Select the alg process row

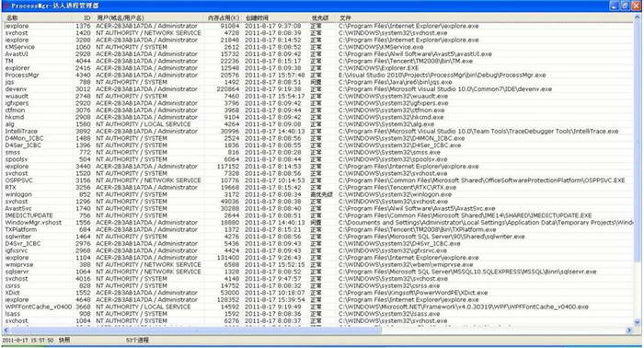point(318,124)
